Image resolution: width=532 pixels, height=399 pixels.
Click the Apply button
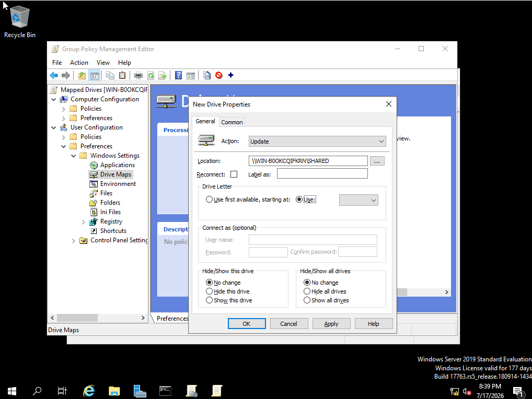[331, 324]
